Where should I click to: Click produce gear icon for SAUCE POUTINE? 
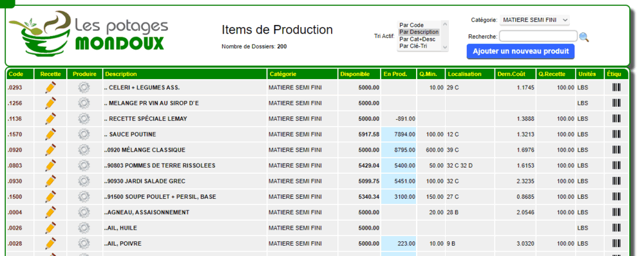tap(84, 134)
